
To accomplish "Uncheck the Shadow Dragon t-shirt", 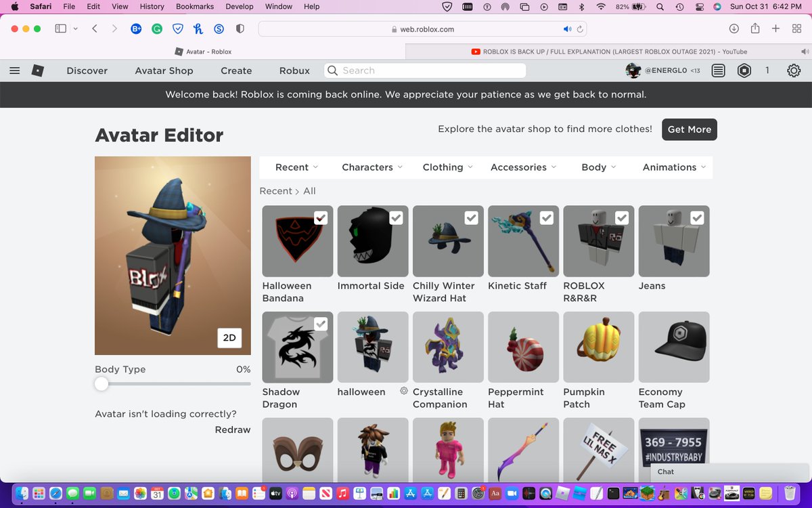I will (x=321, y=324).
